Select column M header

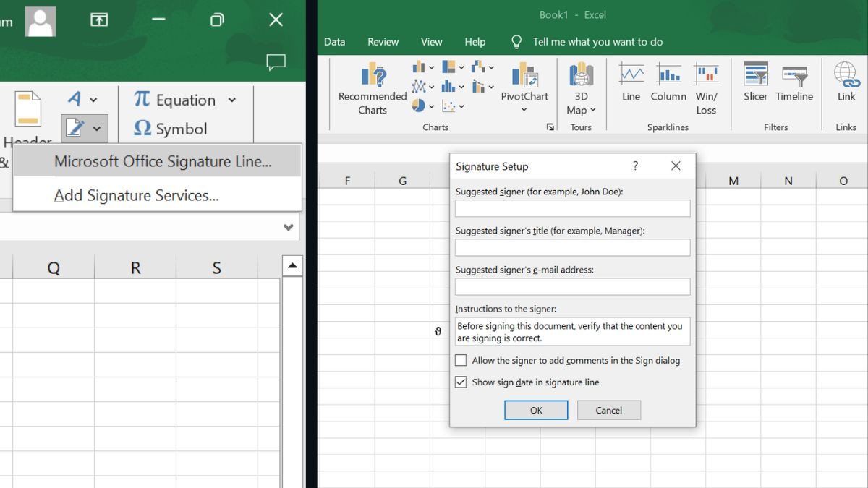(x=733, y=181)
